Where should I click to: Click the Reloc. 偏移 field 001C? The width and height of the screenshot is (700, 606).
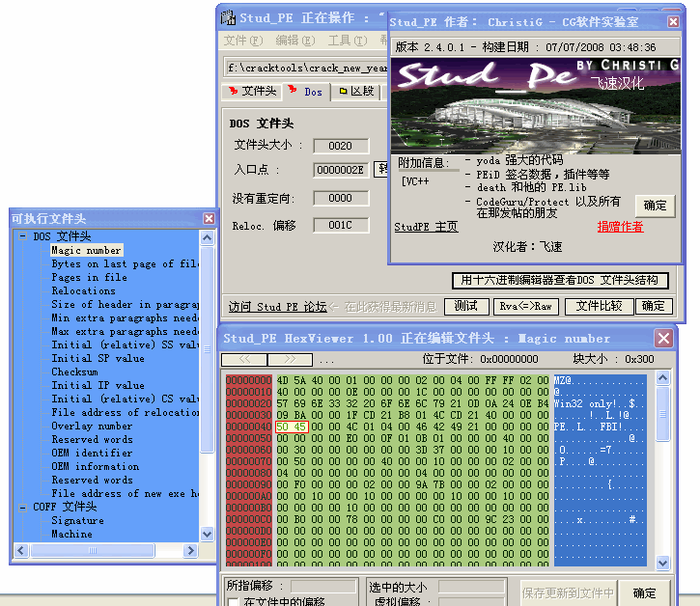(341, 226)
